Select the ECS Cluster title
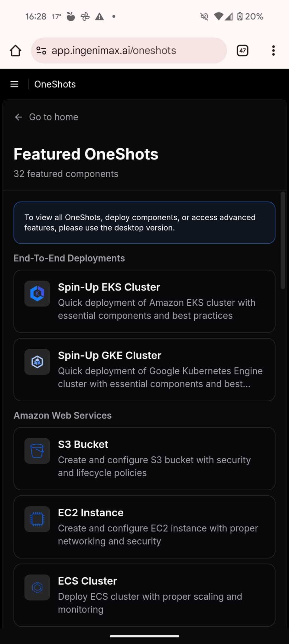The image size is (289, 644). (x=87, y=581)
